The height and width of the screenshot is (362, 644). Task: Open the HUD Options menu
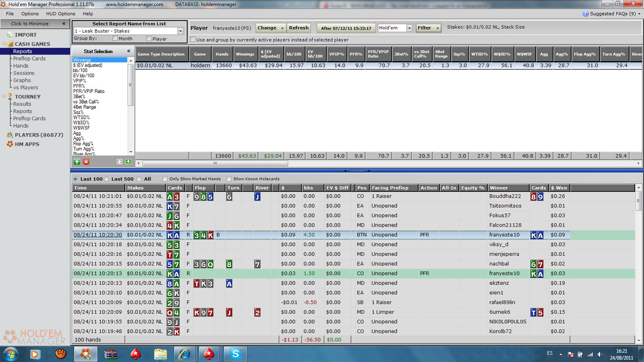click(60, 14)
